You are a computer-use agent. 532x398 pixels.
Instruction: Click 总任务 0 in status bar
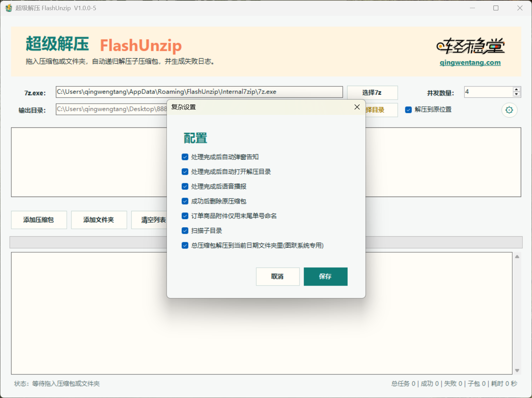403,383
